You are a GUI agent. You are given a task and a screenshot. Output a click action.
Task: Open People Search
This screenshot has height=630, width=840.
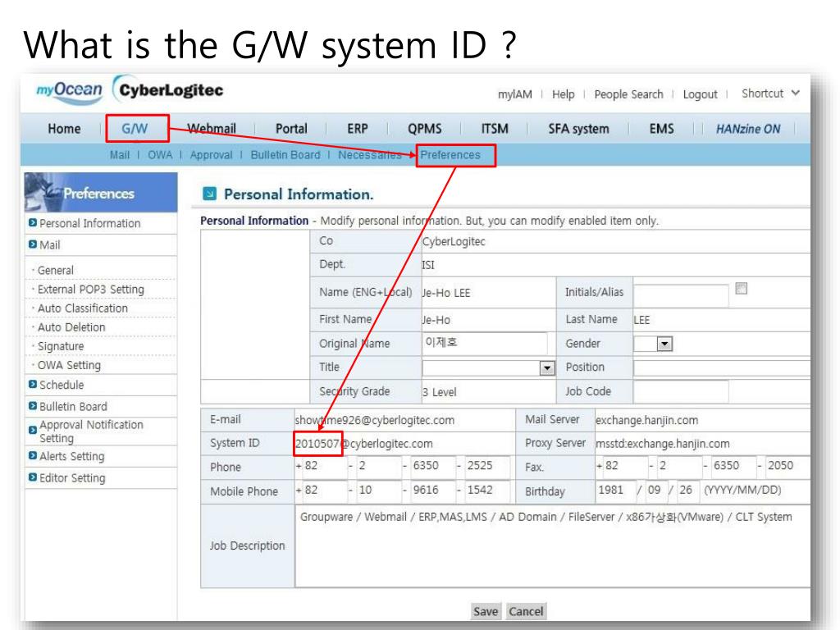click(x=628, y=94)
